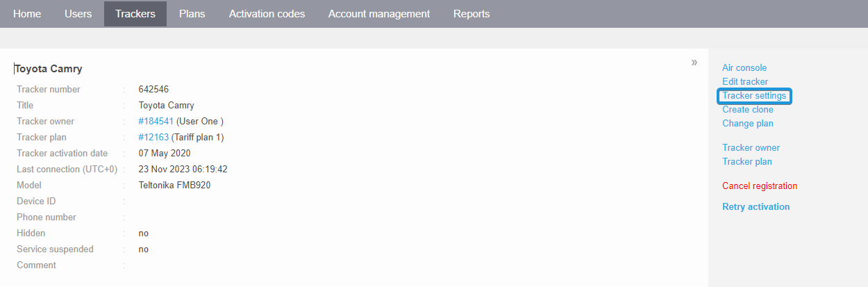Click Retry activation

[x=756, y=207]
